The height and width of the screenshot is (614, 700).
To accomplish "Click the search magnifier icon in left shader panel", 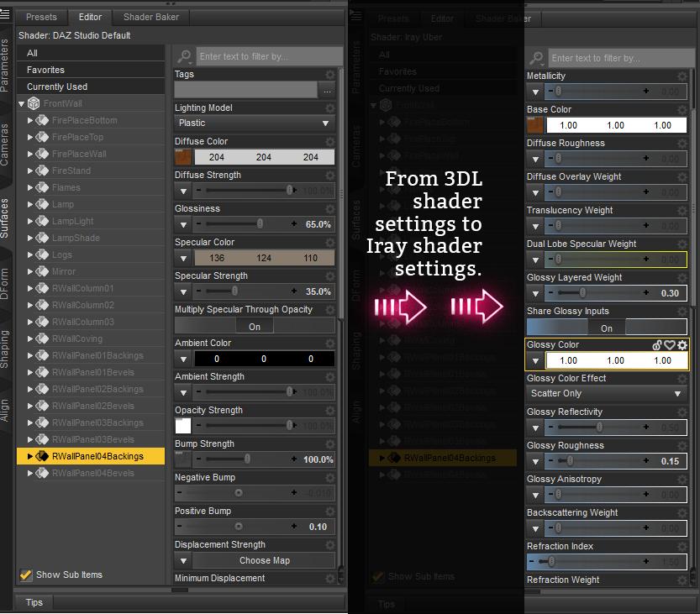I will click(184, 56).
